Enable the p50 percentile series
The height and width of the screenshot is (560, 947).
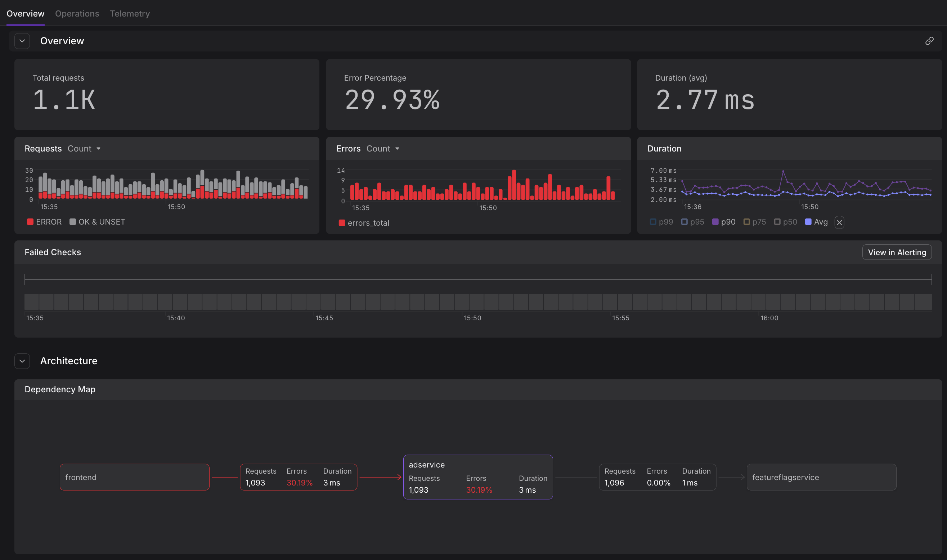click(x=786, y=222)
